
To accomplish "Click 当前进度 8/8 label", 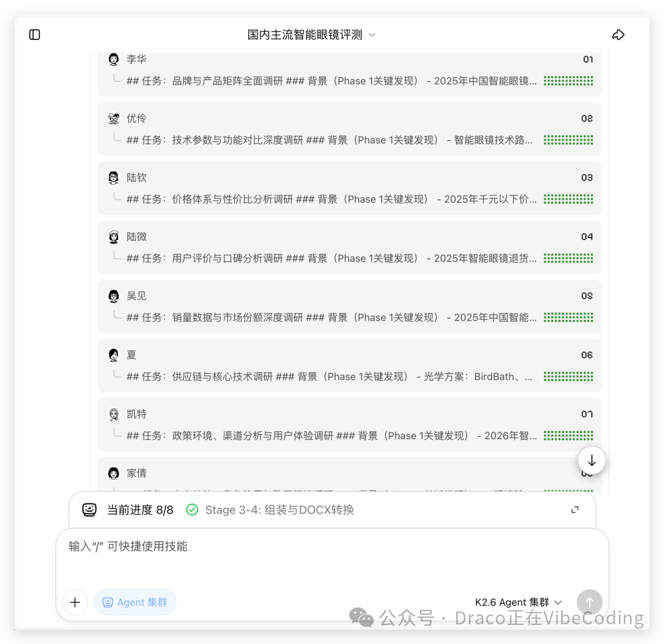I will 140,510.
